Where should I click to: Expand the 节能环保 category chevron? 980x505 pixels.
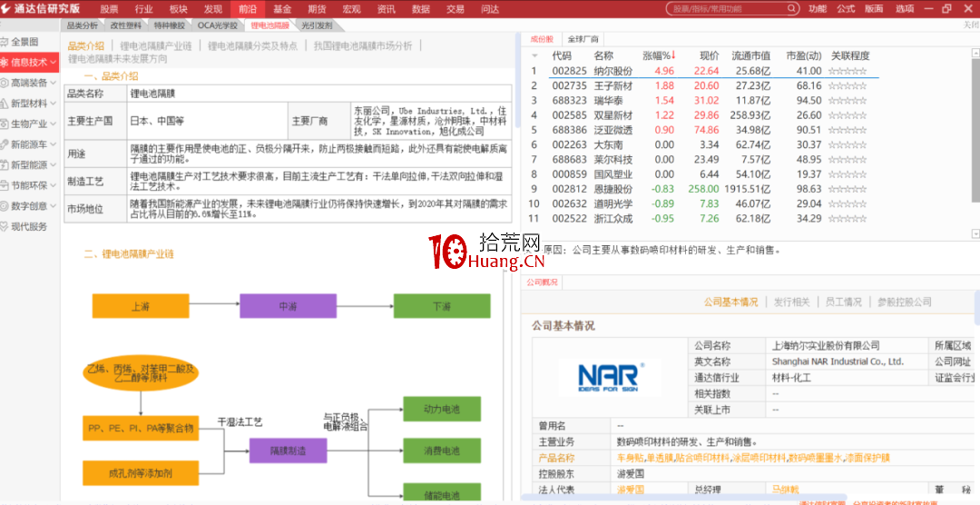pos(54,186)
